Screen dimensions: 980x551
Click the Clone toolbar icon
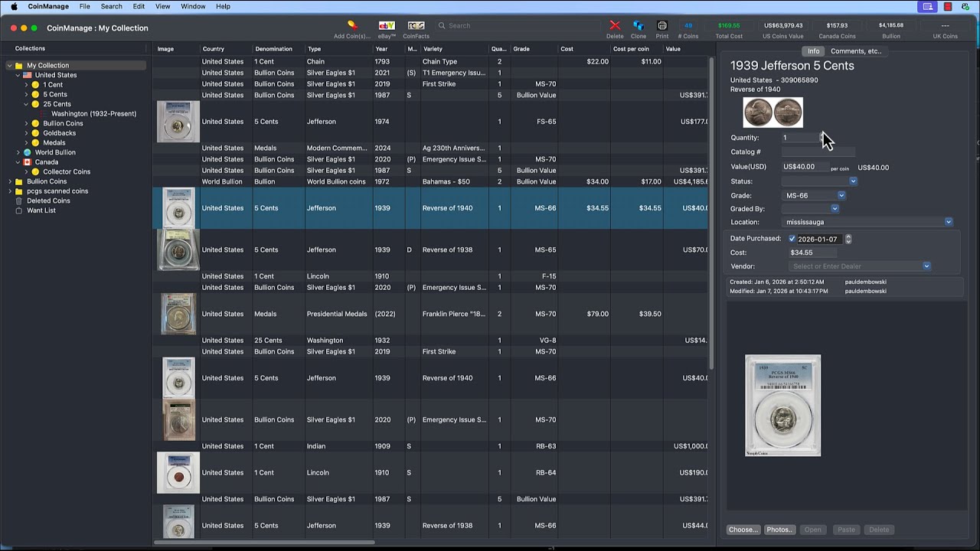[x=639, y=25]
